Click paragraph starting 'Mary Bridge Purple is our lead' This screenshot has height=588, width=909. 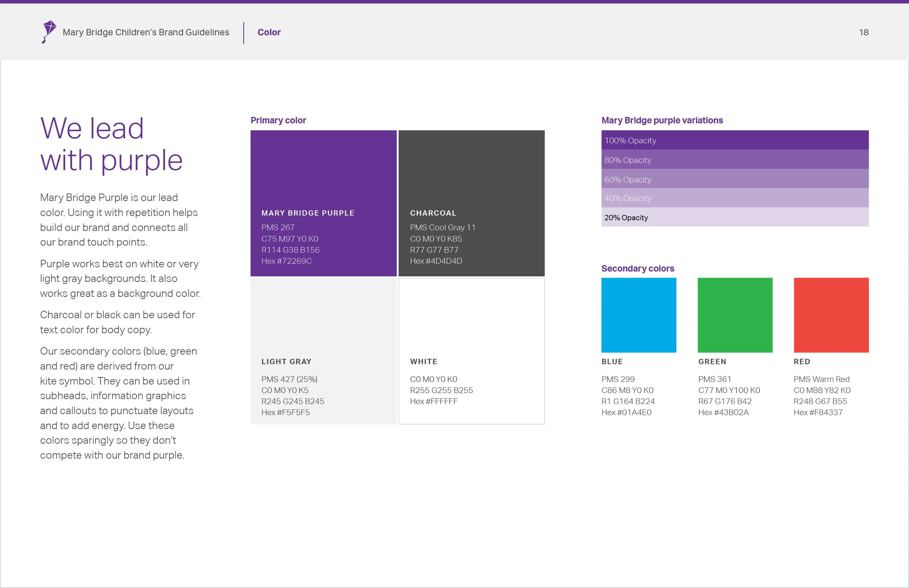click(119, 220)
